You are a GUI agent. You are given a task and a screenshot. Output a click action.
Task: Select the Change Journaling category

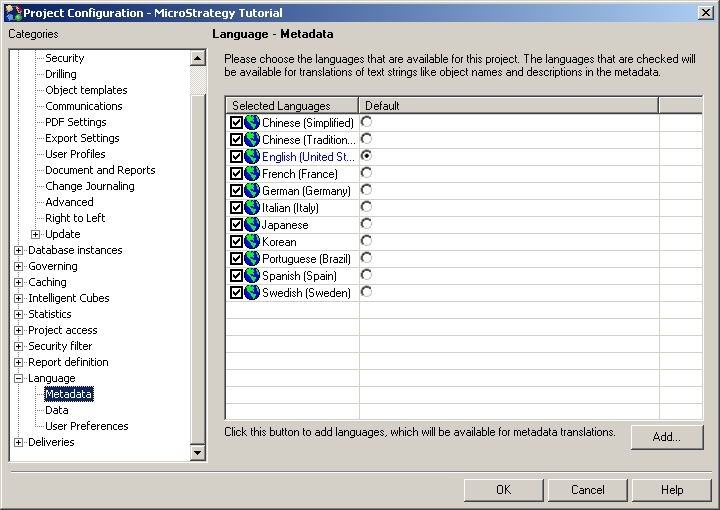90,186
